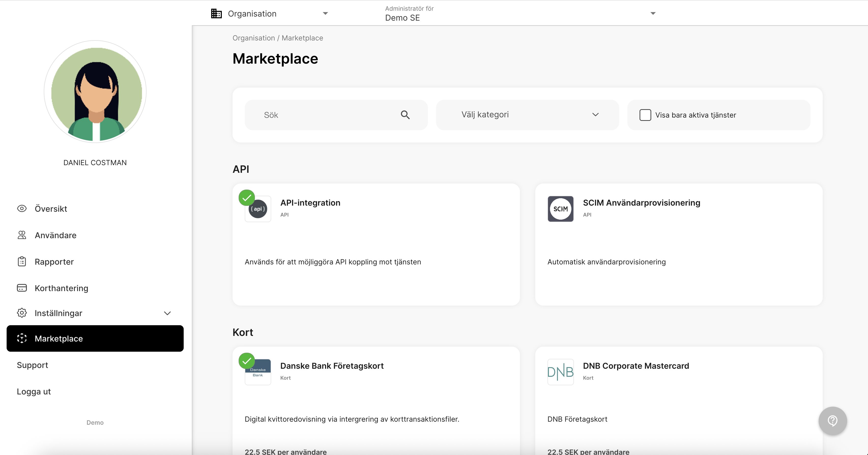Image resolution: width=868 pixels, height=455 pixels.
Task: Click the Danske Bank logo
Action: (x=258, y=372)
